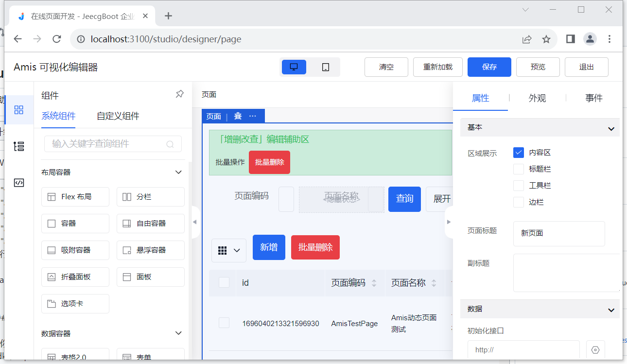Uncheck the 内容区 checkbox
The height and width of the screenshot is (364, 627).
tap(518, 152)
